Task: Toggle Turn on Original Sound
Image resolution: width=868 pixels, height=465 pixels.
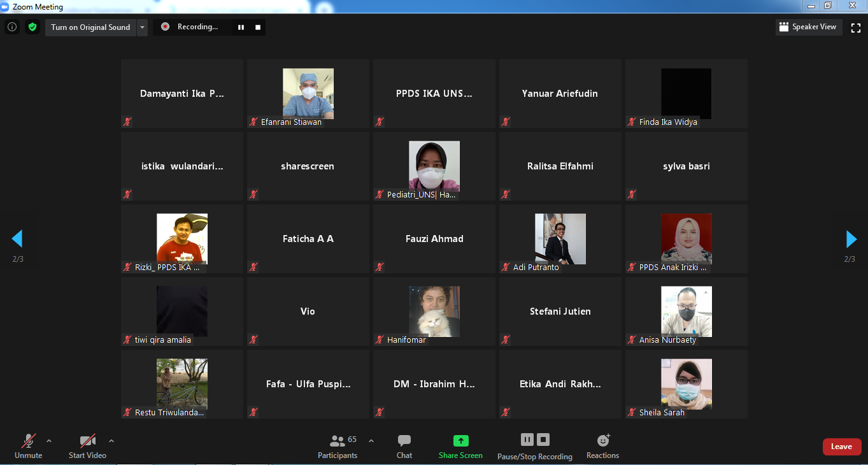Action: (x=90, y=27)
